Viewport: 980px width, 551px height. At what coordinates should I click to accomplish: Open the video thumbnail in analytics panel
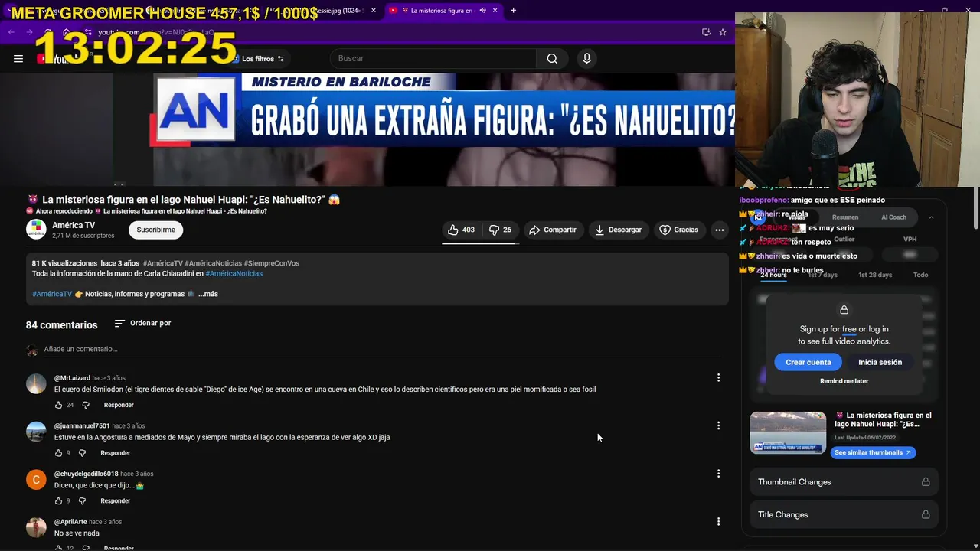[x=788, y=433]
